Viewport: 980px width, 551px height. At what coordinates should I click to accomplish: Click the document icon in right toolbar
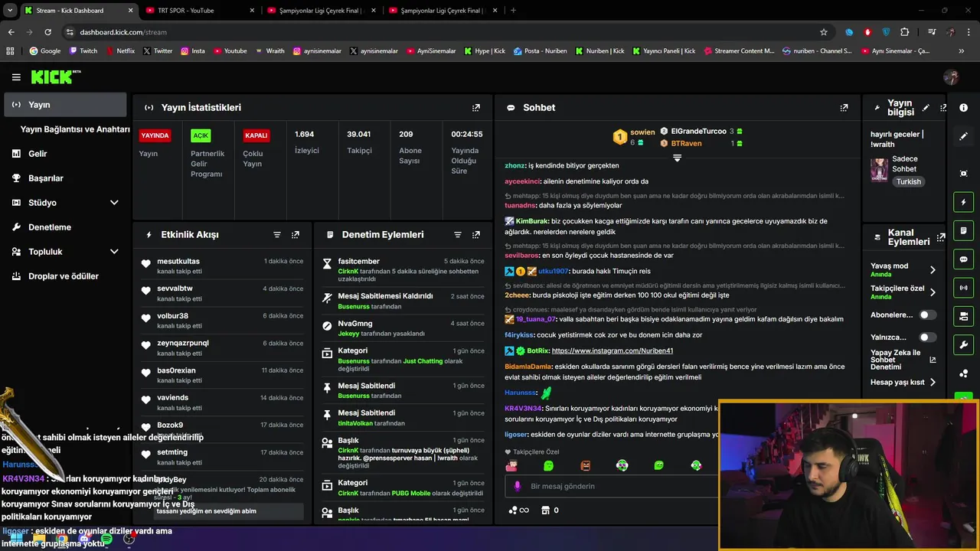click(x=963, y=231)
